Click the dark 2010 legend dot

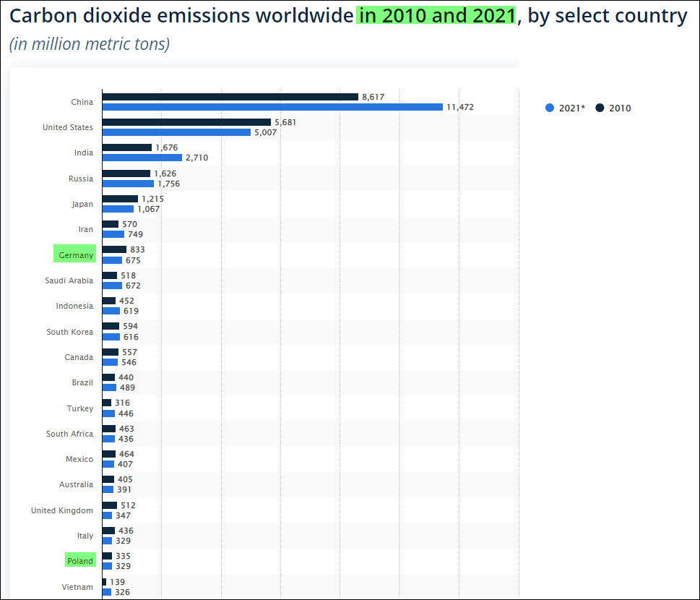[x=600, y=108]
